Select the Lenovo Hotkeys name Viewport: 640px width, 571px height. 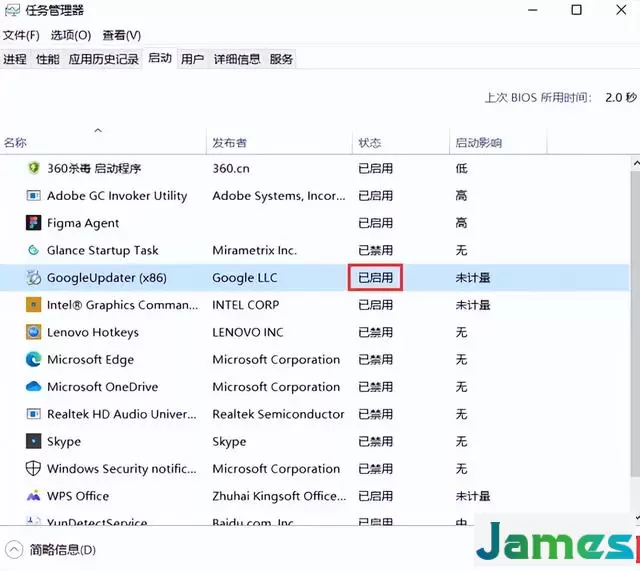tap(93, 332)
